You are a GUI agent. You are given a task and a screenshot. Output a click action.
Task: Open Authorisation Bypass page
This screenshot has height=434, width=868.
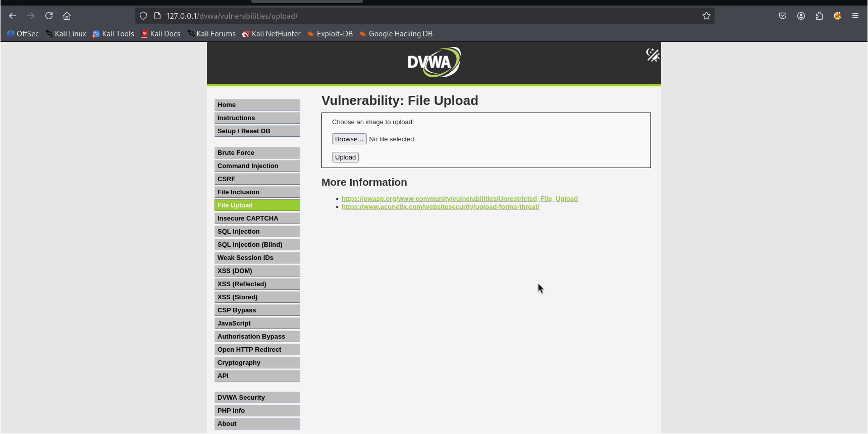[x=257, y=336]
